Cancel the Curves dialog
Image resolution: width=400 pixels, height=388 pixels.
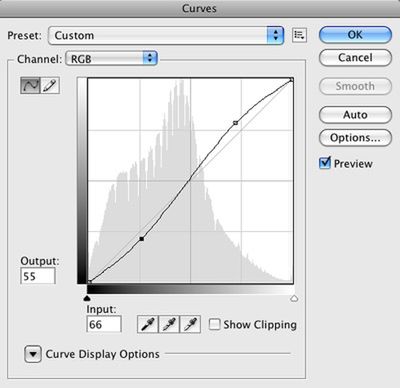click(x=355, y=58)
